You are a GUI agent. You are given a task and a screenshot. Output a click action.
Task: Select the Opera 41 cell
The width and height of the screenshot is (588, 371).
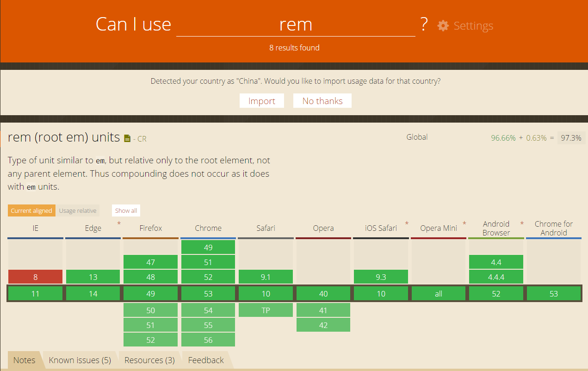pyautogui.click(x=323, y=310)
